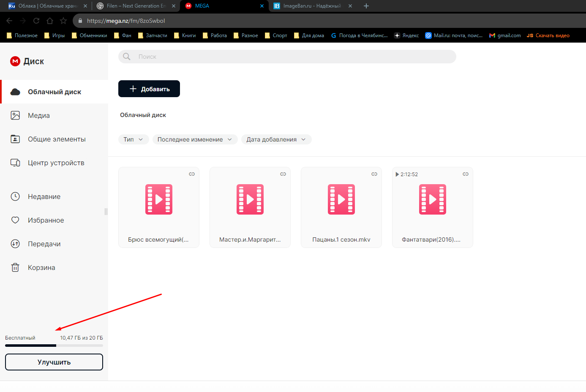Close the MEGA browser tab
The width and height of the screenshot is (586, 392).
coord(262,6)
